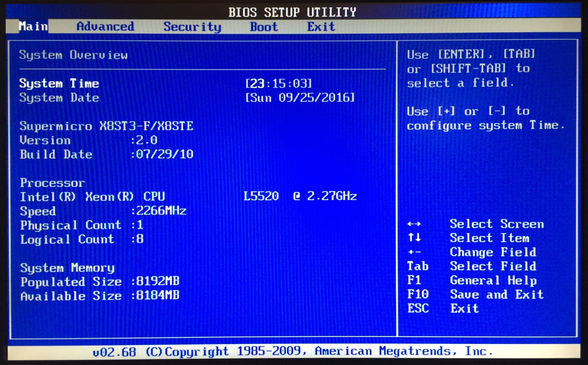Click the System Memory heading
This screenshot has width=588, height=365.
(67, 268)
